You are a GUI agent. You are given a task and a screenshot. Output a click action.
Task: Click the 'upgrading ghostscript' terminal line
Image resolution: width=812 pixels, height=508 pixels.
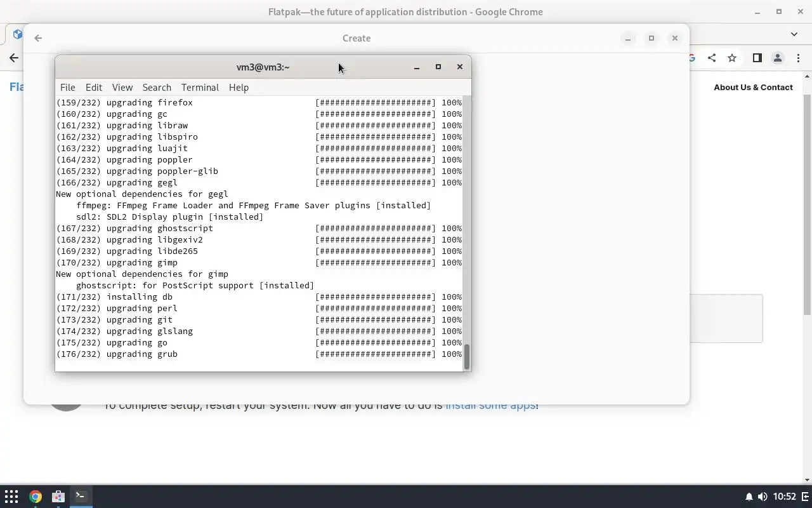coord(259,229)
